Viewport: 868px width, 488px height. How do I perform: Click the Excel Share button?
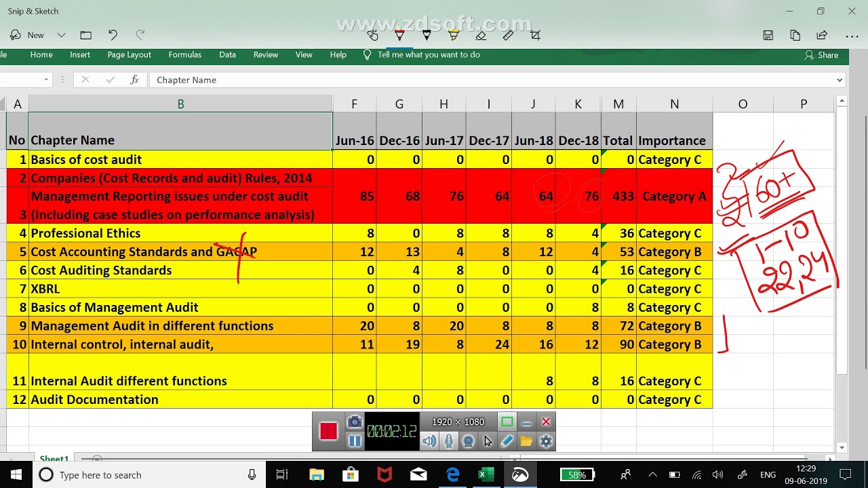[x=821, y=55]
